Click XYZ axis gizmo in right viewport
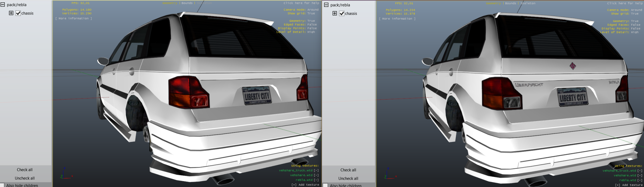The width and height of the screenshot is (644, 187). click(388, 174)
